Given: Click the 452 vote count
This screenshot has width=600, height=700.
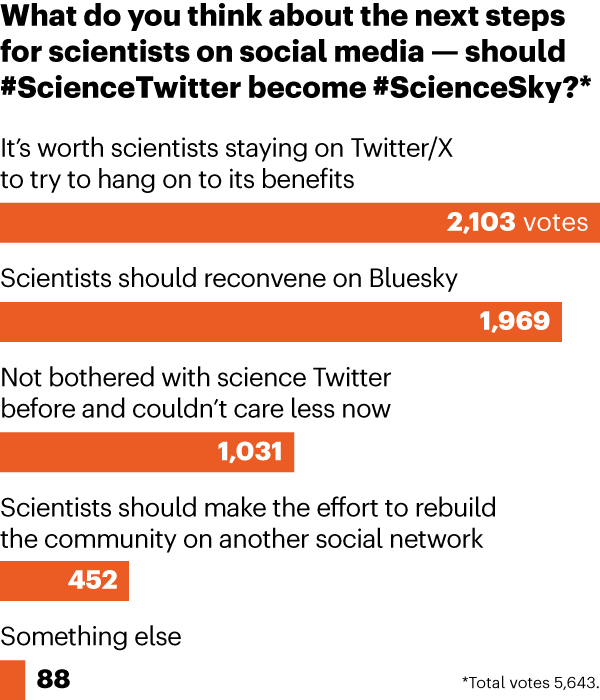Looking at the screenshot, I should [92, 580].
